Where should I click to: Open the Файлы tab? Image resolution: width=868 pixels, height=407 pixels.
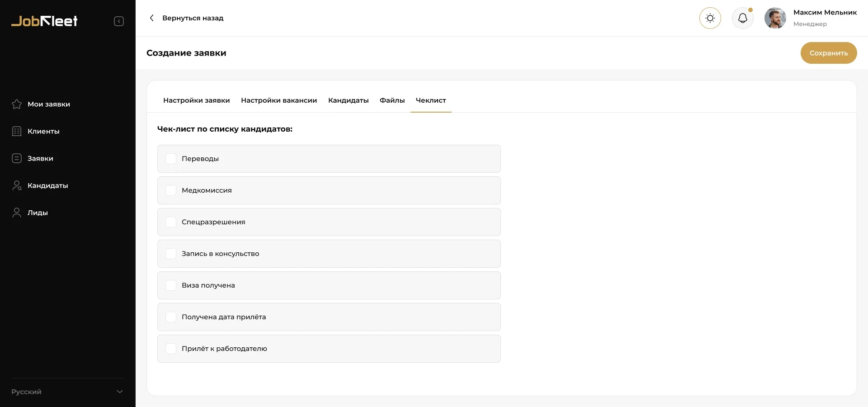392,100
